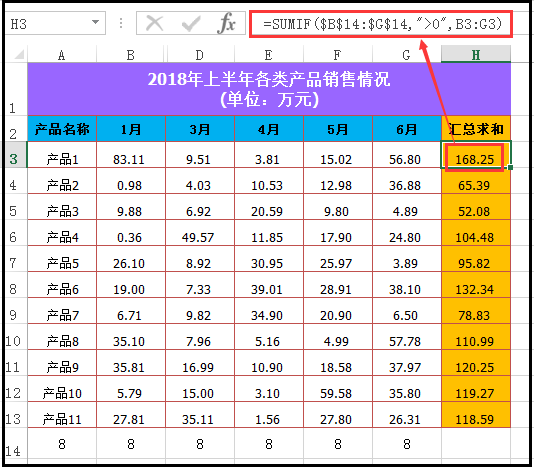Select row 2 header
The height and width of the screenshot is (467, 534).
point(16,128)
